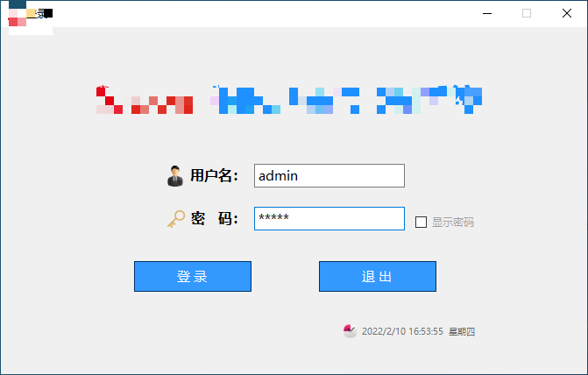Click the 密码 label text
This screenshot has height=375, width=588.
tap(214, 218)
